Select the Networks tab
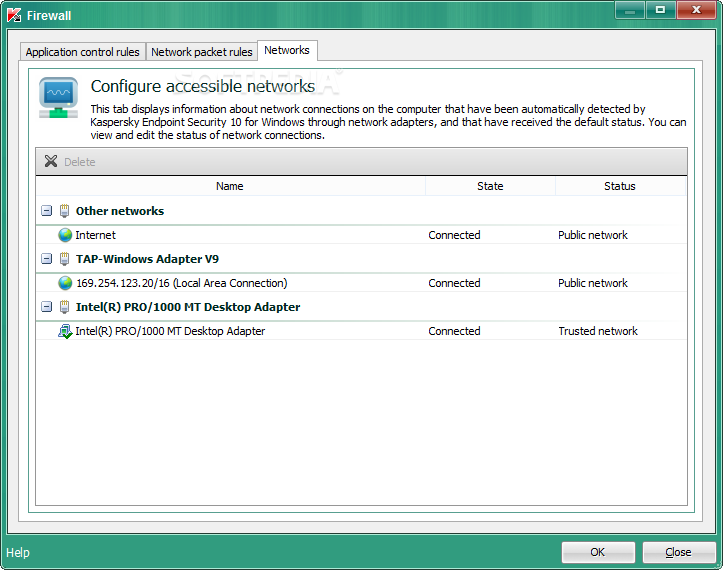Screen dimensions: 723x570 point(287,50)
